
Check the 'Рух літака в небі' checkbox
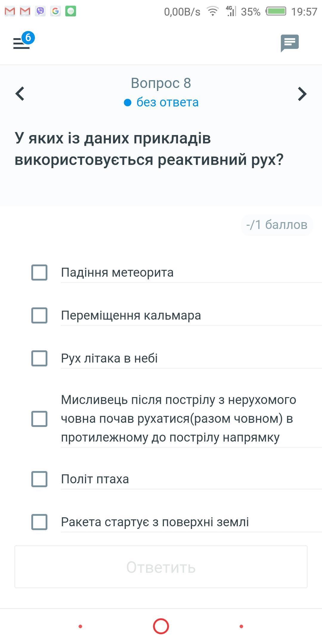tap(39, 358)
